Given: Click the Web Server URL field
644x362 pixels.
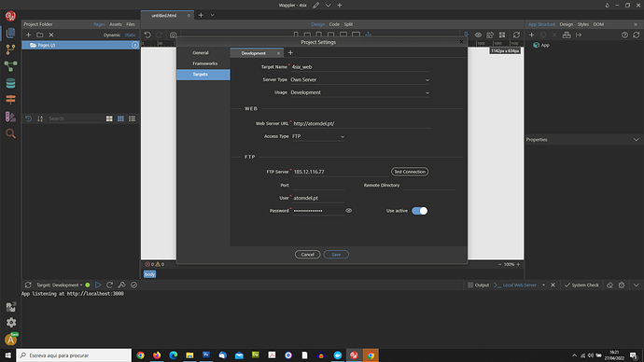Looking at the screenshot, I should 362,123.
